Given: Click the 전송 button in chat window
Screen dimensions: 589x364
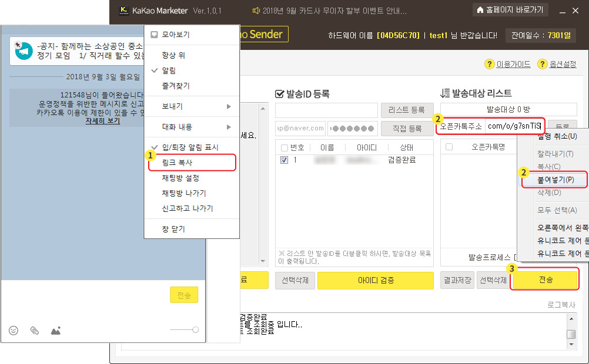Looking at the screenshot, I should point(184,295).
